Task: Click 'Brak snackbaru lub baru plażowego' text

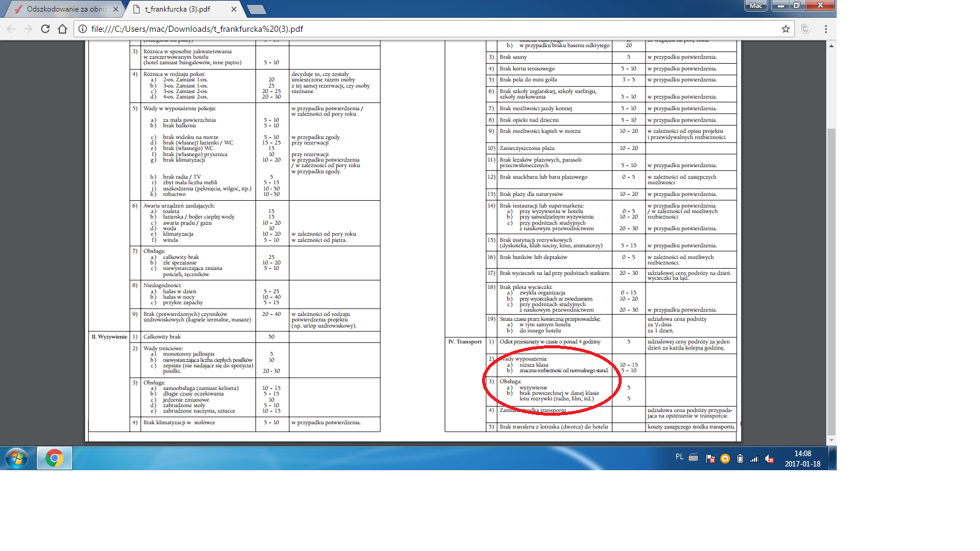Action: [x=544, y=177]
